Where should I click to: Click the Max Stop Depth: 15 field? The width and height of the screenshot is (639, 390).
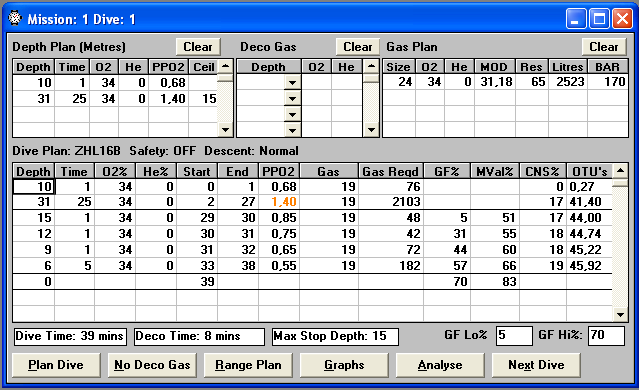335,337
